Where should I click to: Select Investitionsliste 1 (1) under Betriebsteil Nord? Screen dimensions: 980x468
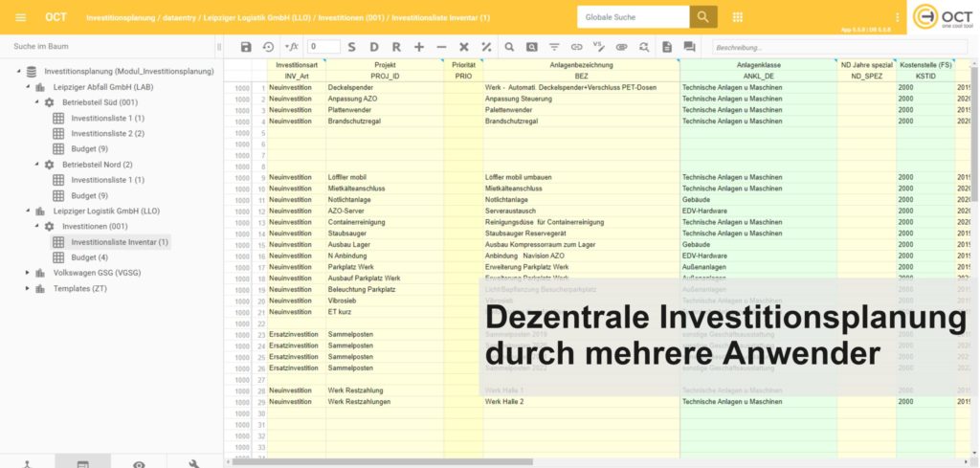pyautogui.click(x=107, y=180)
